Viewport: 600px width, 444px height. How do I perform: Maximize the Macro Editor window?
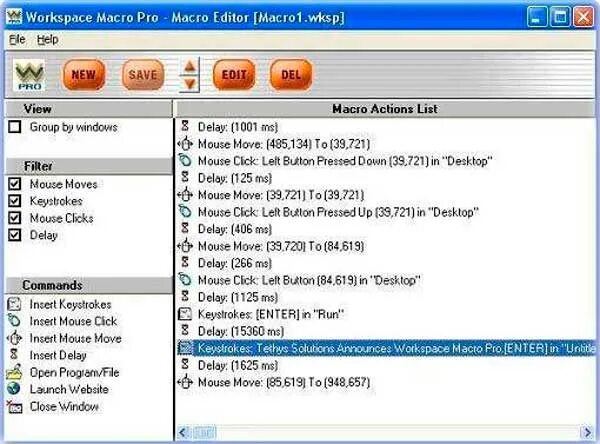pos(560,17)
